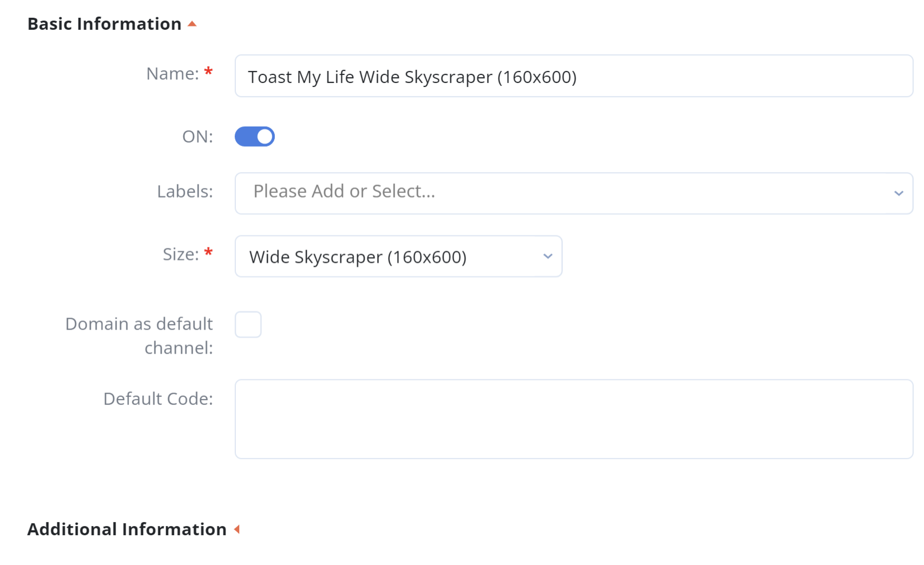Enable the Domain as default channel checkbox
The image size is (924, 565).
click(x=248, y=324)
